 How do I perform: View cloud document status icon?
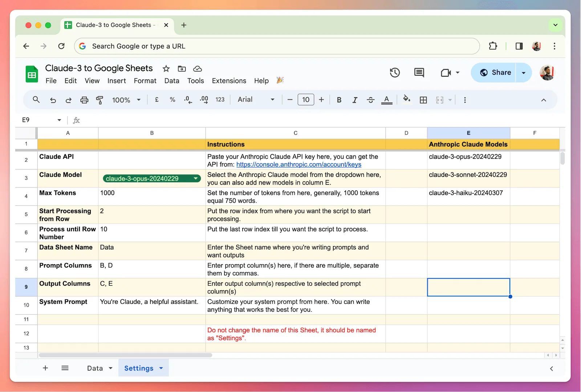click(x=197, y=69)
